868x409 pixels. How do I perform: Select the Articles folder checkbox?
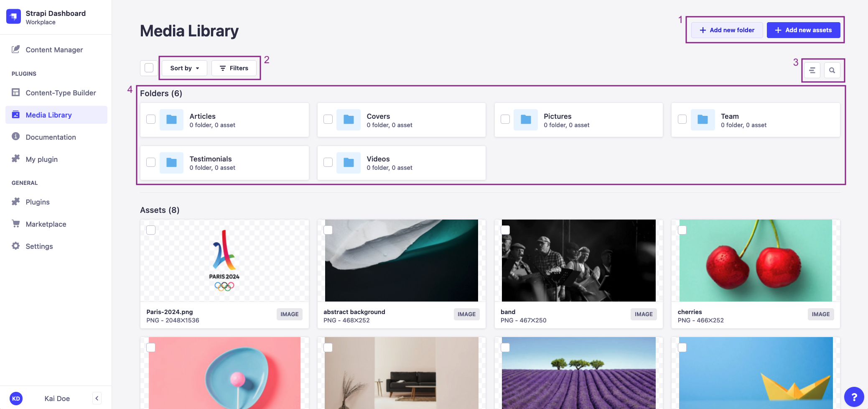pos(150,119)
